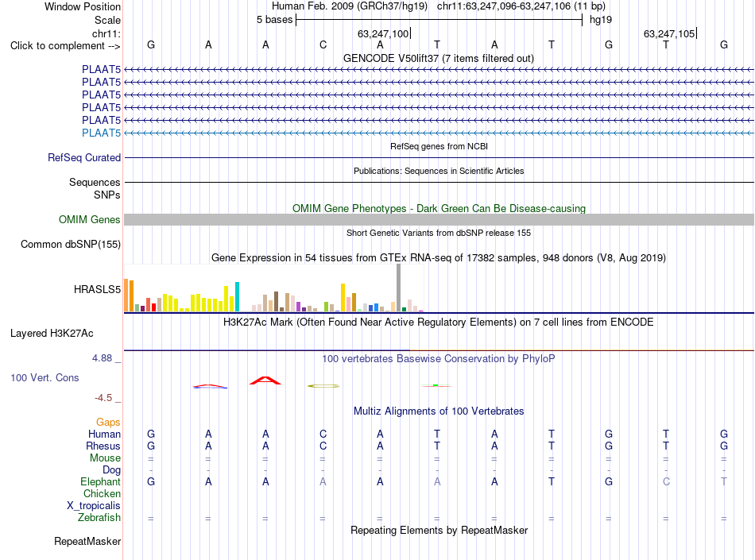Click the C base in the reference sequence row
This screenshot has height=560, width=755.
coord(323,44)
